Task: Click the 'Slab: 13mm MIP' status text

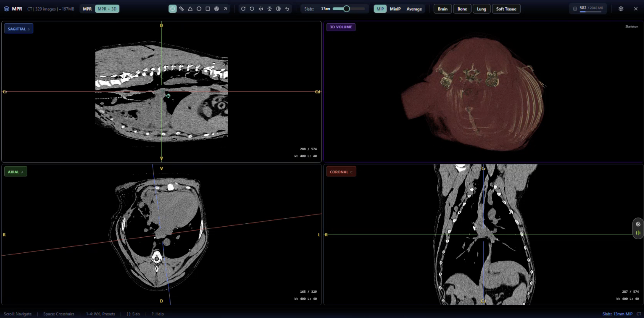Action: click(x=617, y=314)
